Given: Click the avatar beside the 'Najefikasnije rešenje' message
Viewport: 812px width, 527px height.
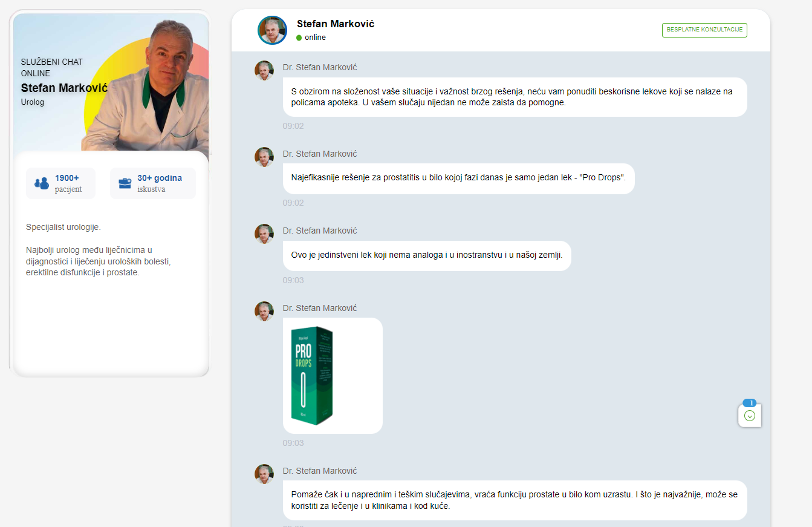Looking at the screenshot, I should pos(264,157).
